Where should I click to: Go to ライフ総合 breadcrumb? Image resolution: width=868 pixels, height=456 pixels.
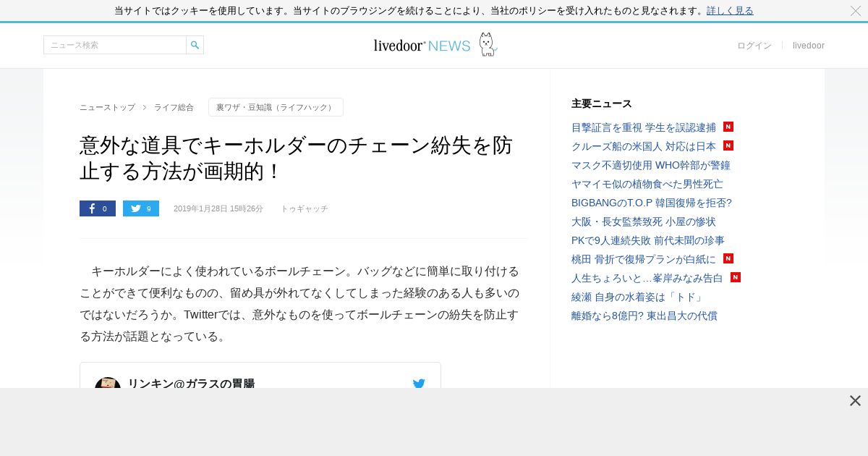pyautogui.click(x=174, y=107)
